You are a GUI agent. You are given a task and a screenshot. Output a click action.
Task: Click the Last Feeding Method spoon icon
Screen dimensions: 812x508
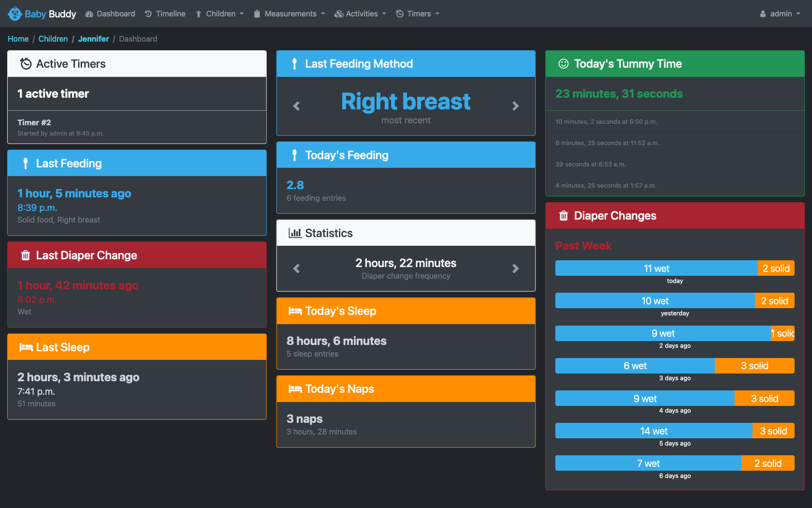[x=294, y=64]
